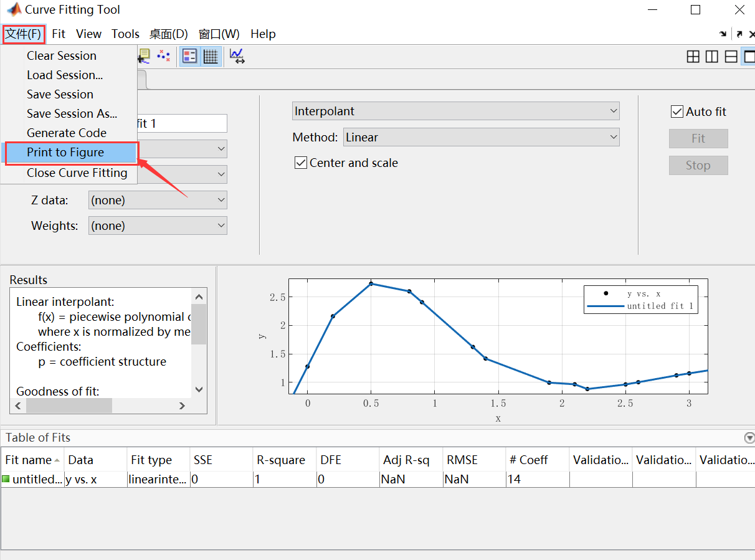Click Results vertical scrollbar down arrow

pyautogui.click(x=199, y=390)
